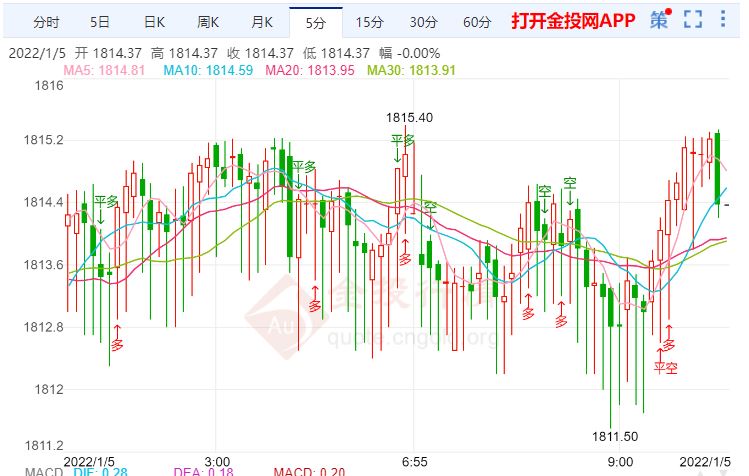Click the 1811.50 low price label
This screenshot has height=476, width=749.
pyautogui.click(x=615, y=436)
